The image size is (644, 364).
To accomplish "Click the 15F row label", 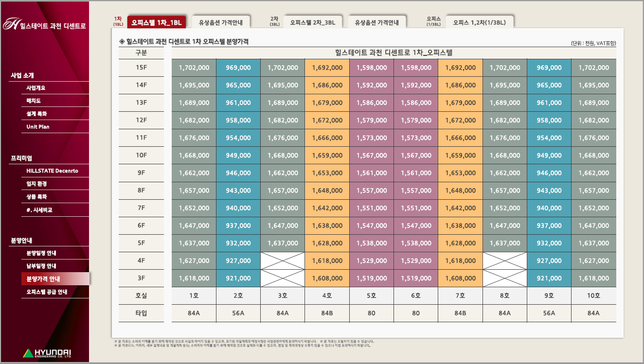I will (x=141, y=68).
